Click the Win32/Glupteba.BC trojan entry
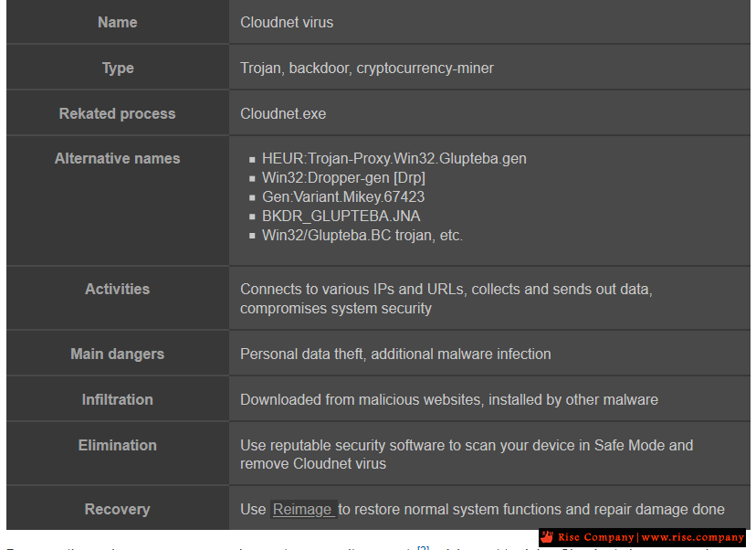The image size is (756, 550). pos(362,235)
